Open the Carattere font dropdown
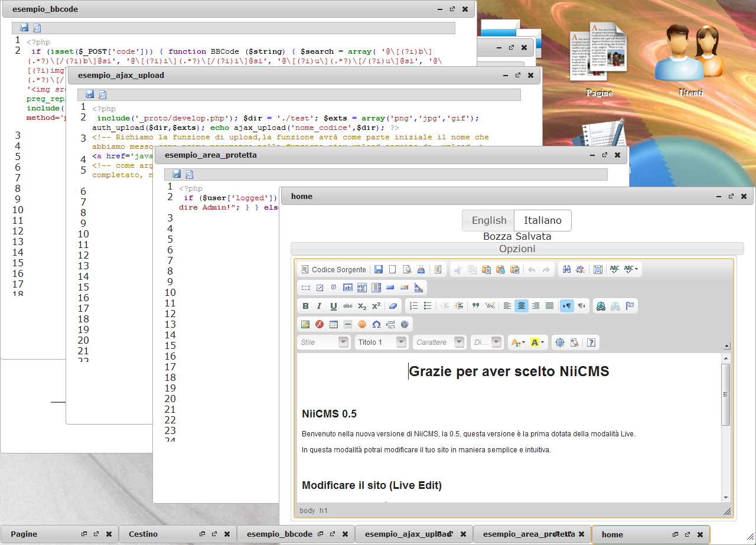756x545 pixels. pos(439,342)
